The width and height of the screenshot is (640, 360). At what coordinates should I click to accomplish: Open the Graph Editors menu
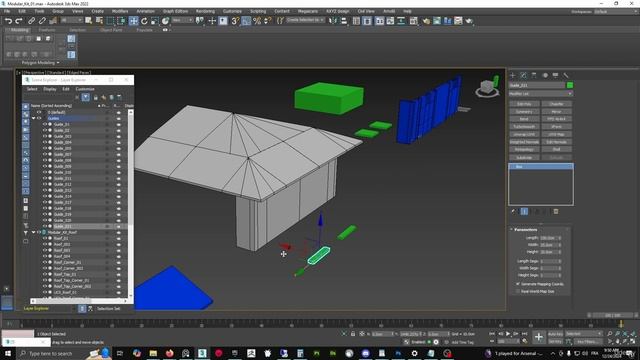(176, 11)
